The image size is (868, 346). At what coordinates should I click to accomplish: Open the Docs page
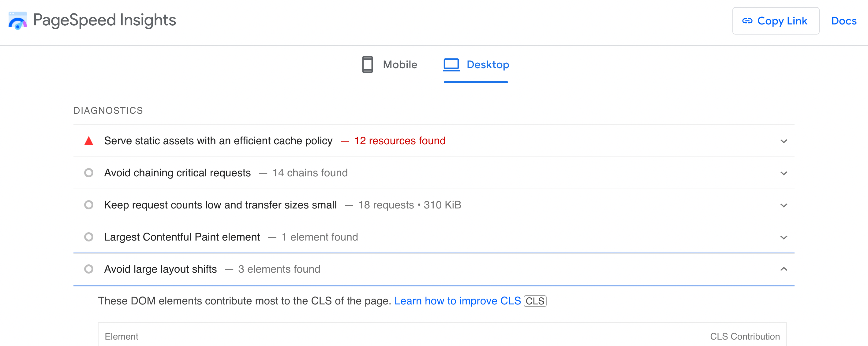pyautogui.click(x=844, y=21)
